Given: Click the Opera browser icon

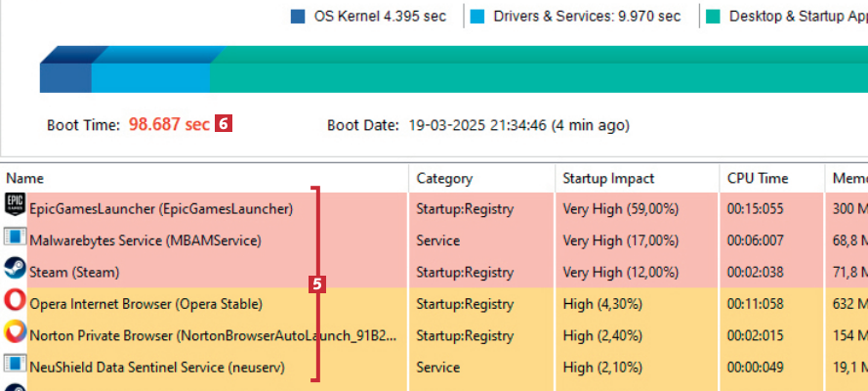Looking at the screenshot, I should 15,302.
